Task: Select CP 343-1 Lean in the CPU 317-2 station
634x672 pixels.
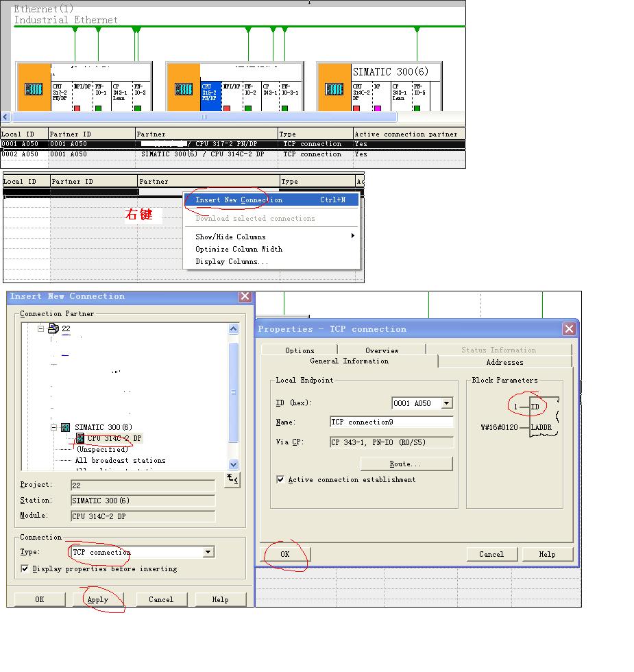Action: (122, 96)
